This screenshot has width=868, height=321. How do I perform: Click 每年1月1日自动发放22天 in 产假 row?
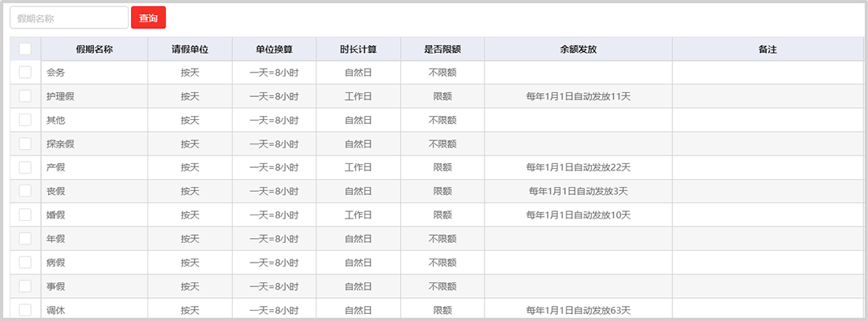pyautogui.click(x=578, y=167)
